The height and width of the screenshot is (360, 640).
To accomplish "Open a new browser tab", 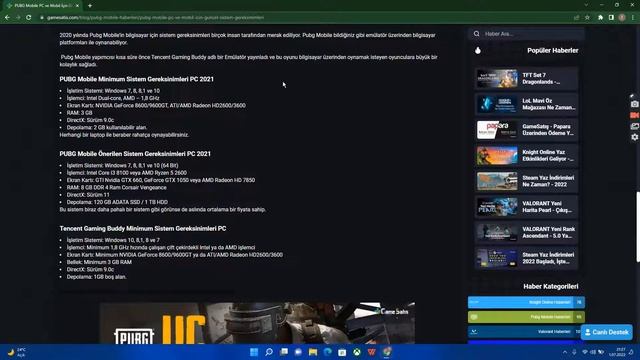I will tap(90, 6).
